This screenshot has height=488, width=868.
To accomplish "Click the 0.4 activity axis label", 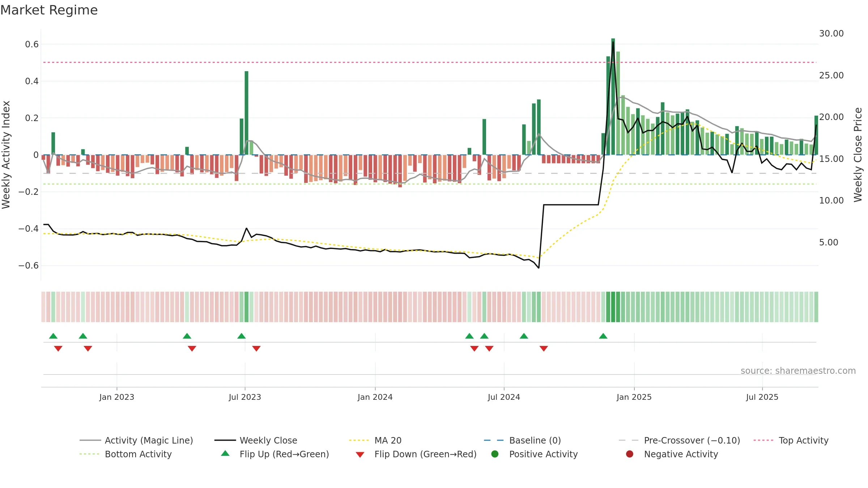I will pos(32,81).
